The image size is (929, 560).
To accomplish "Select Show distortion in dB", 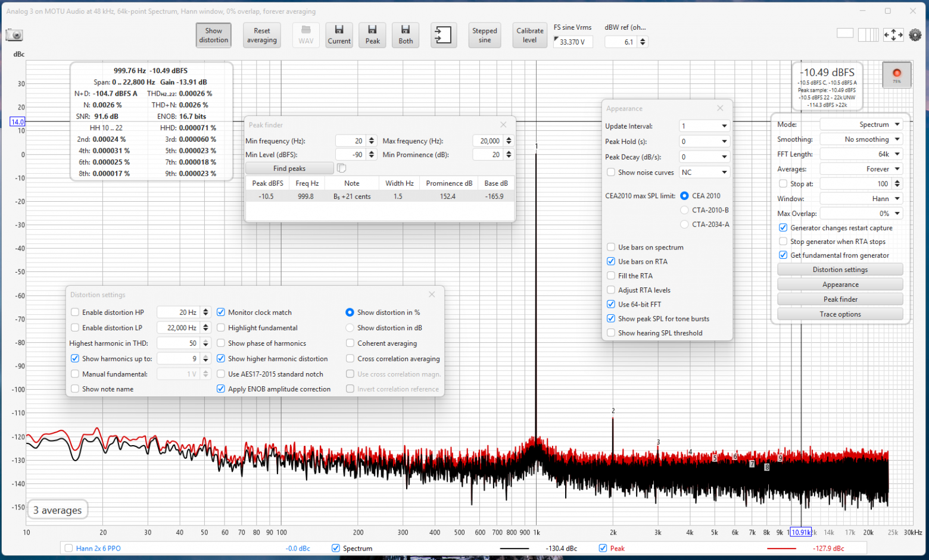I will coord(350,328).
